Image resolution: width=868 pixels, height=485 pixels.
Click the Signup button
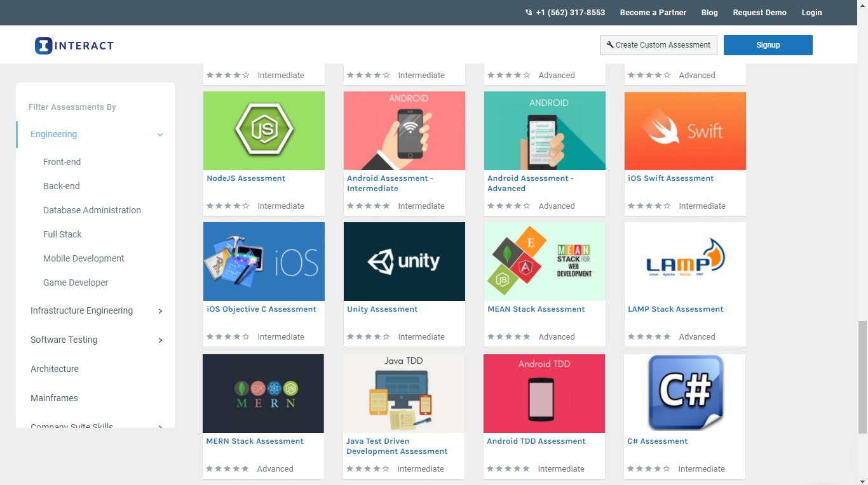tap(768, 45)
